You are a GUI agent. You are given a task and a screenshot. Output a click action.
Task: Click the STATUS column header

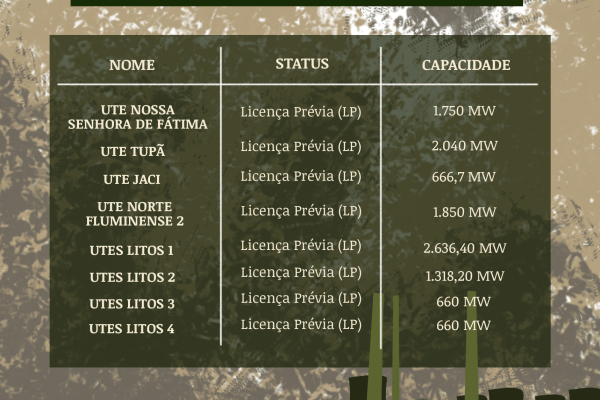[x=301, y=64]
